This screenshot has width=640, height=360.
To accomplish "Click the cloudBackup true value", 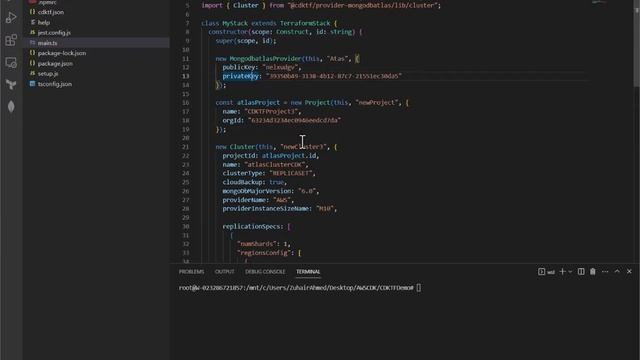I will pos(276,182).
